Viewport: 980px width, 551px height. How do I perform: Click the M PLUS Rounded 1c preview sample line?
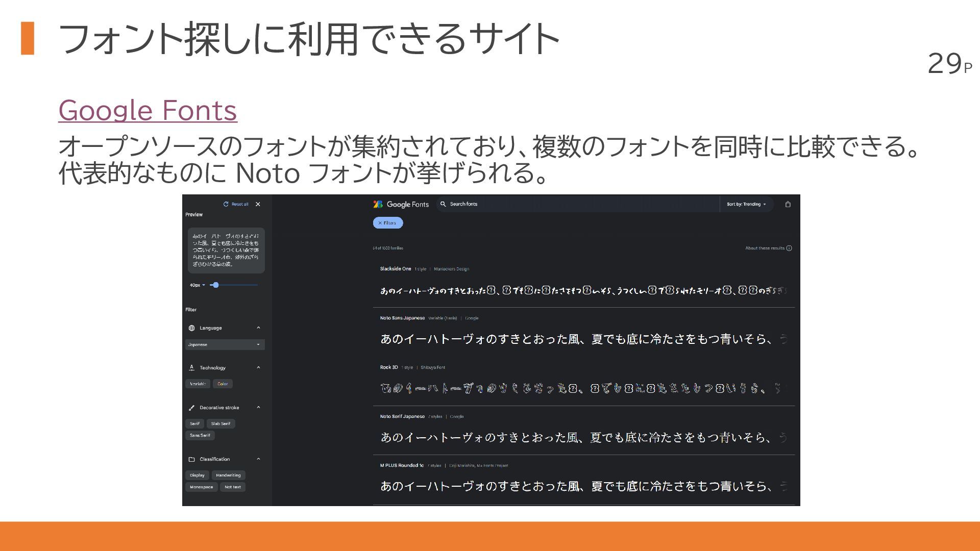584,486
